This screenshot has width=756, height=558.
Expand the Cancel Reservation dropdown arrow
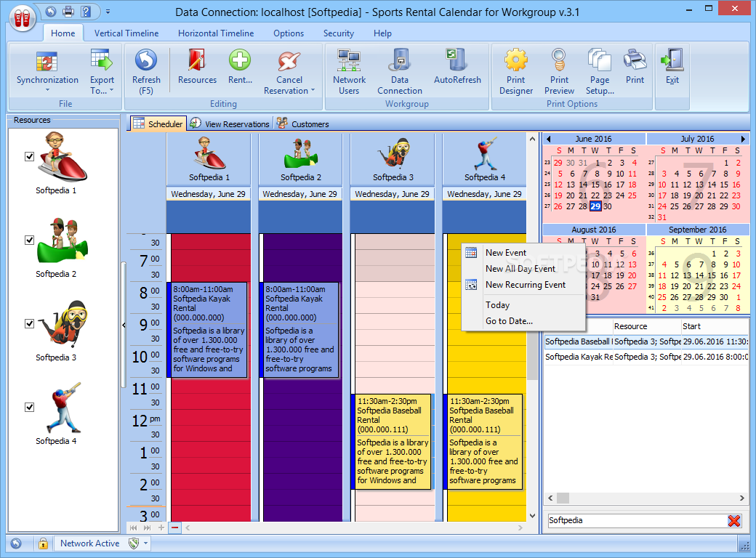313,90
